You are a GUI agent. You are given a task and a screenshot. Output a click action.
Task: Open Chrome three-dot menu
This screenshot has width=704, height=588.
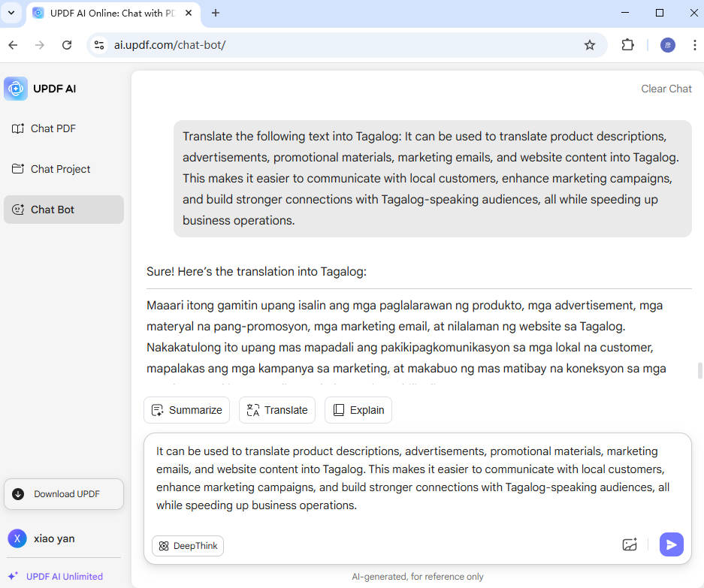[694, 45]
